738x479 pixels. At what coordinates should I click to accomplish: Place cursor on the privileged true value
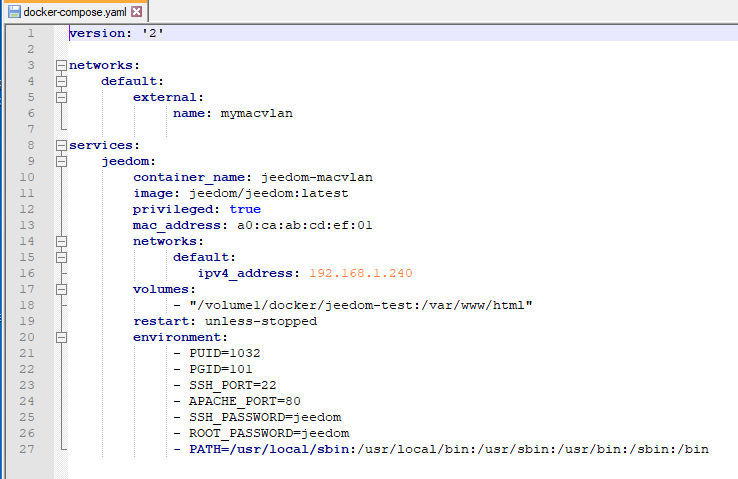point(245,209)
